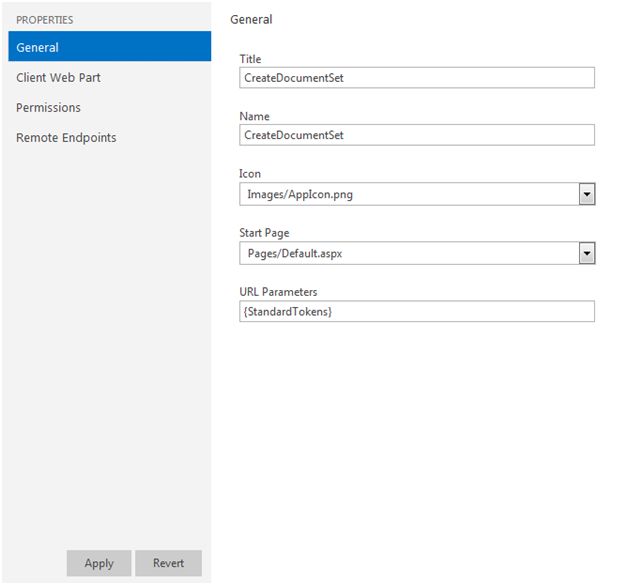Open the Client Web Part section

point(58,77)
